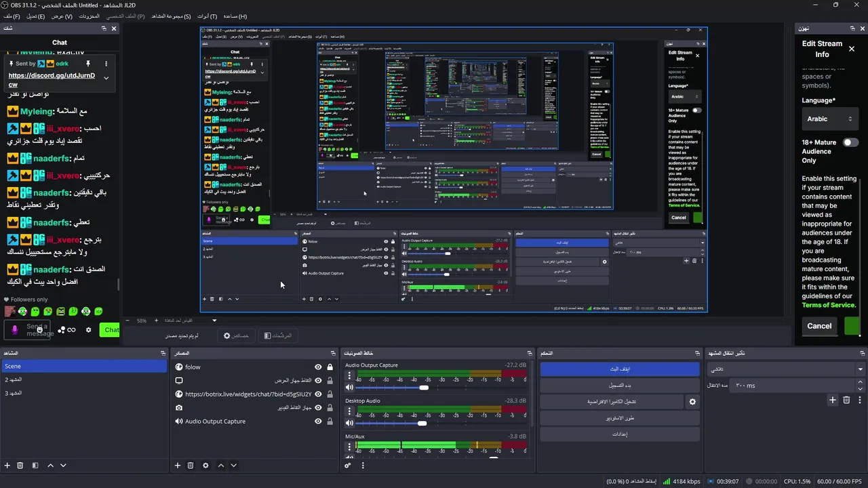Image resolution: width=868 pixels, height=488 pixels.
Task: Click the blue Stop Streaming button
Action: coord(620,369)
